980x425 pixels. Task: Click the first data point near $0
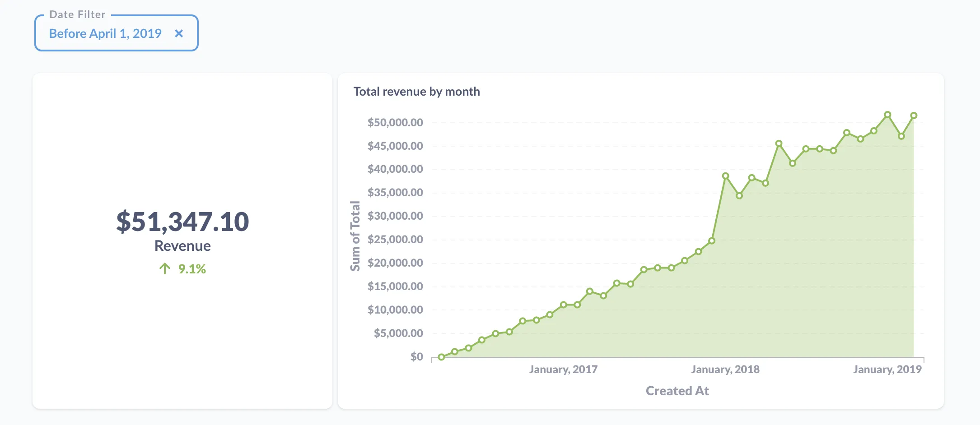coord(441,357)
